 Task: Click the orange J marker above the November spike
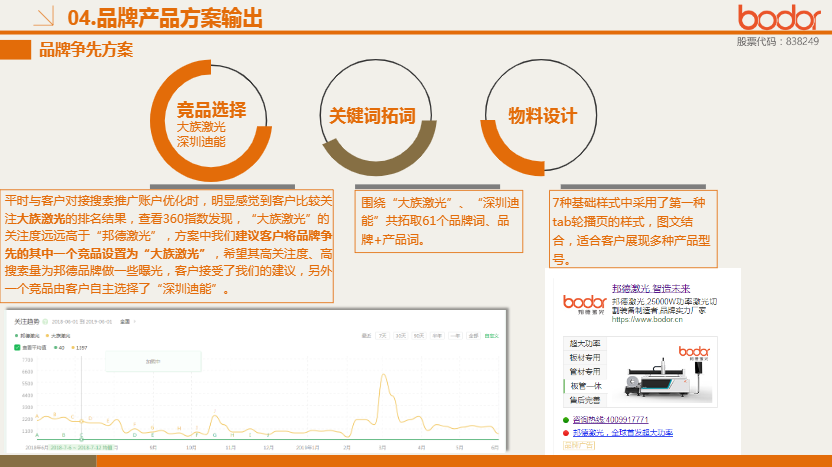pyautogui.click(x=215, y=411)
